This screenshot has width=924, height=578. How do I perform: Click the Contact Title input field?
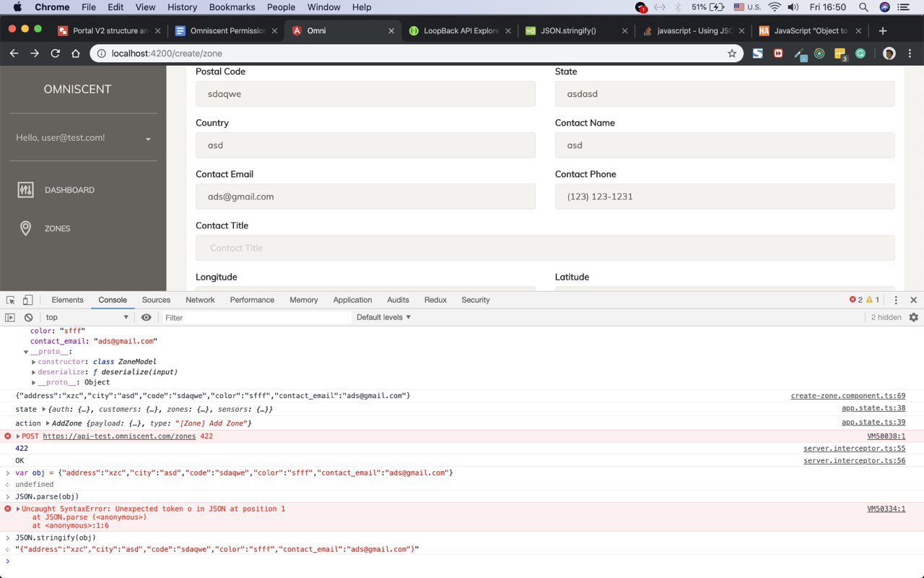tap(545, 248)
